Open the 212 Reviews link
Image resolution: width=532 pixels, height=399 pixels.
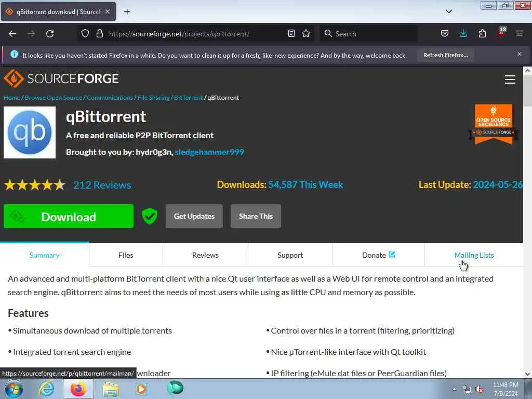(x=102, y=185)
